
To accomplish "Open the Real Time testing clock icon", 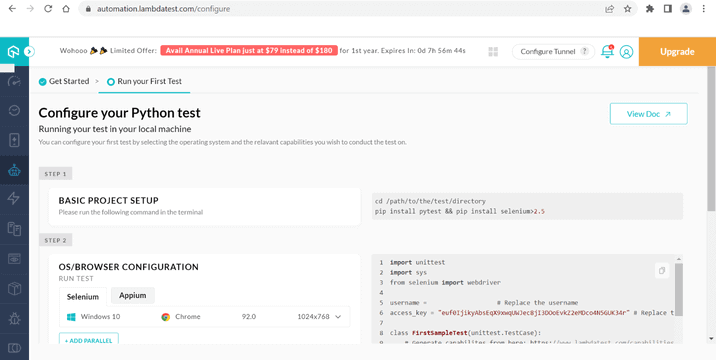I will point(14,111).
